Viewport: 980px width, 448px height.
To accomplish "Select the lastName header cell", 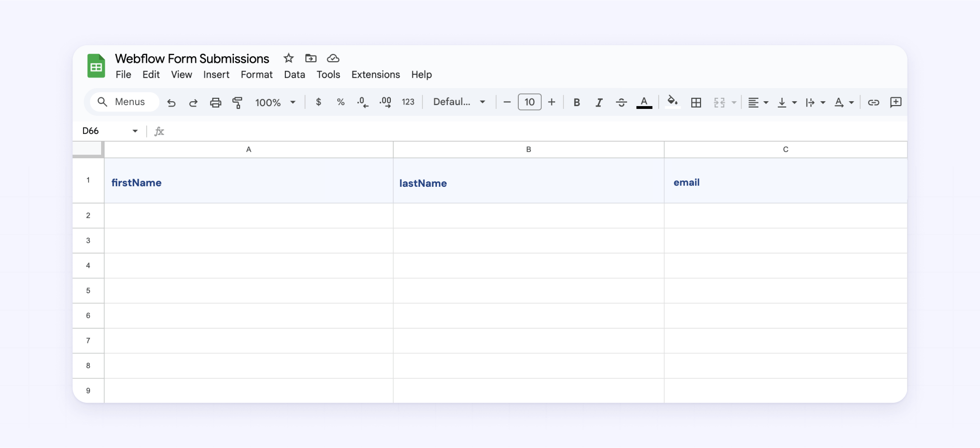I will click(x=528, y=180).
